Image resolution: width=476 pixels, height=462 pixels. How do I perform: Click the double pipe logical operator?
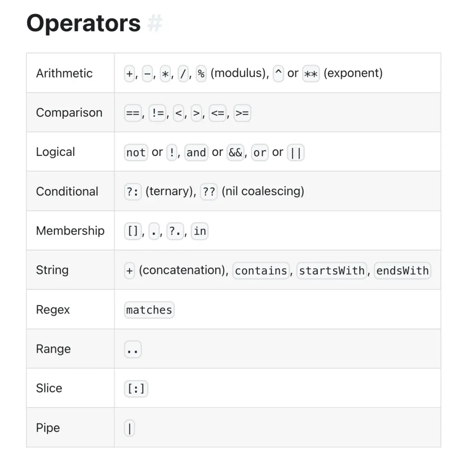tap(295, 153)
